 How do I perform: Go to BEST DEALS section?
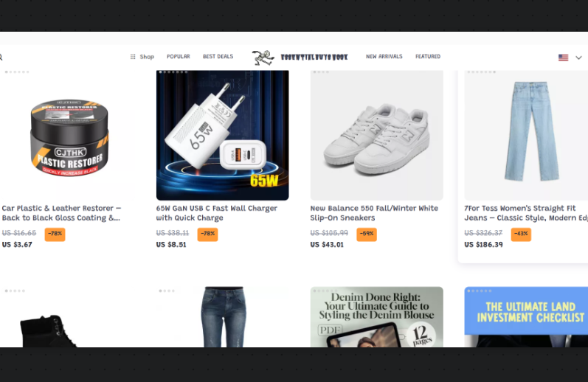[x=218, y=56]
